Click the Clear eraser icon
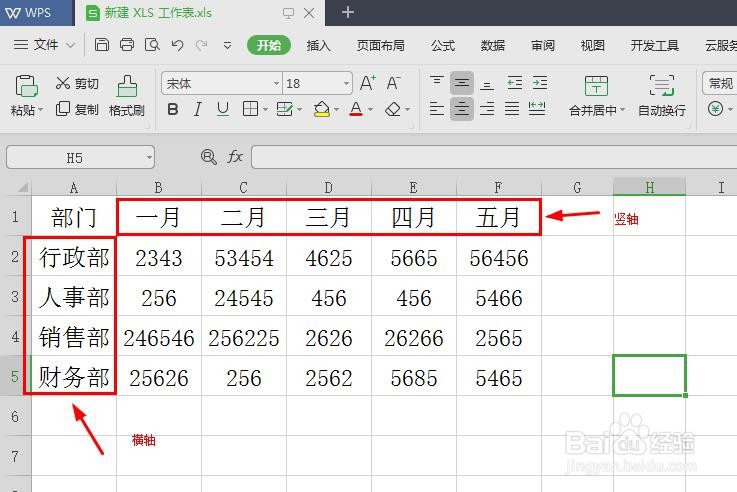This screenshot has width=737, height=492. pyautogui.click(x=393, y=109)
